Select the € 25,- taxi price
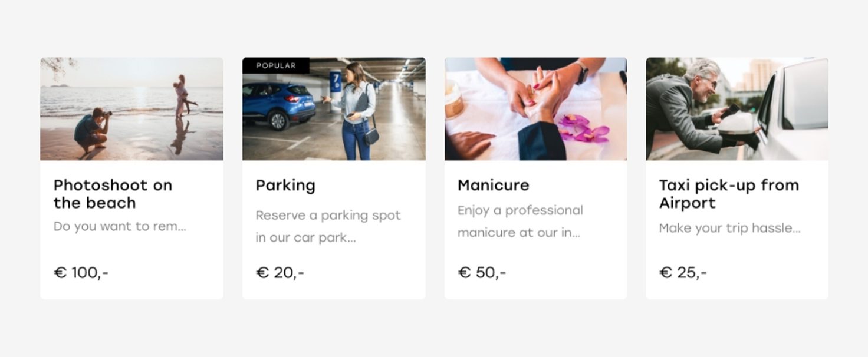The image size is (868, 357). [683, 273]
